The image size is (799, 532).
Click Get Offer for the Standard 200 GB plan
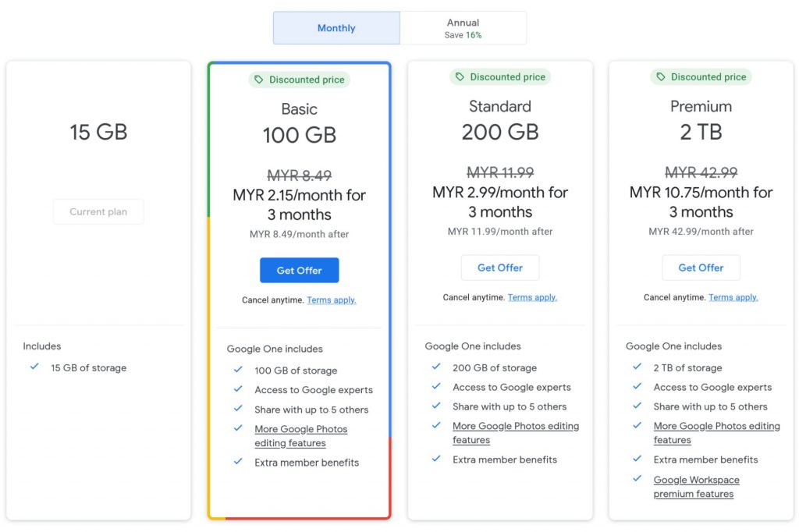click(x=500, y=268)
